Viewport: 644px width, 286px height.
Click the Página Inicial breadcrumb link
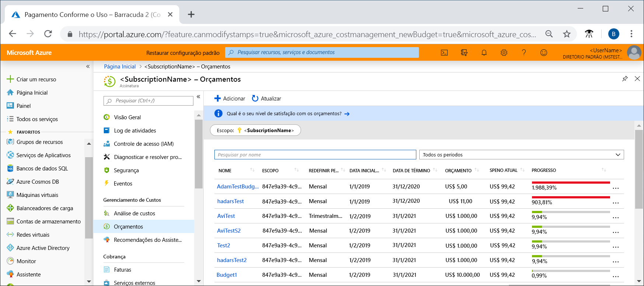click(x=120, y=67)
